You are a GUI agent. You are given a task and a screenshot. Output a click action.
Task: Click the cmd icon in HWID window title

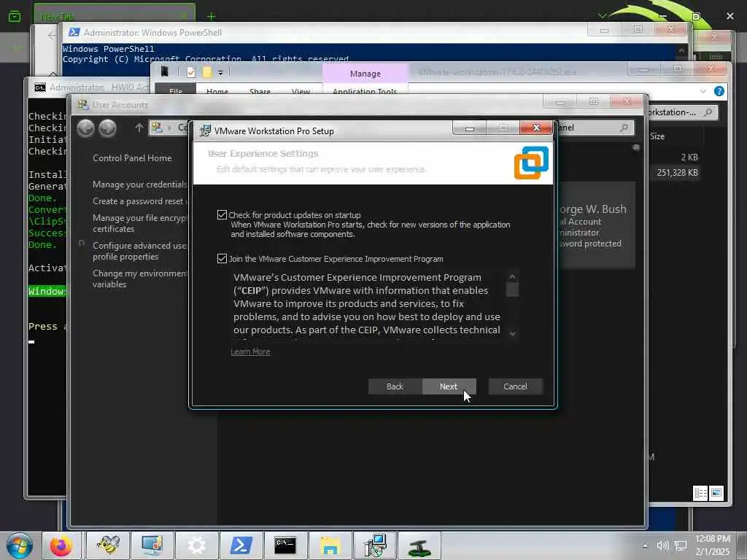[x=40, y=87]
